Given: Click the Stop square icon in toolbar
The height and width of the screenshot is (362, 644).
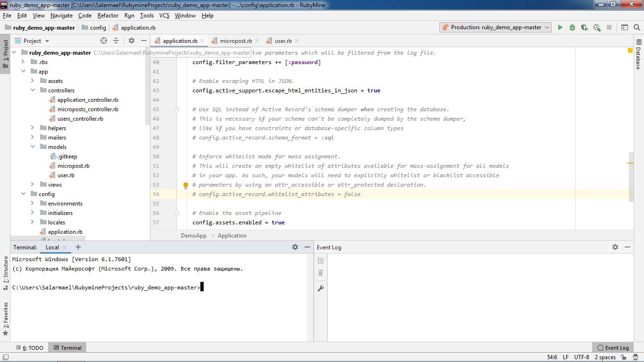Looking at the screenshot, I should coord(609,27).
